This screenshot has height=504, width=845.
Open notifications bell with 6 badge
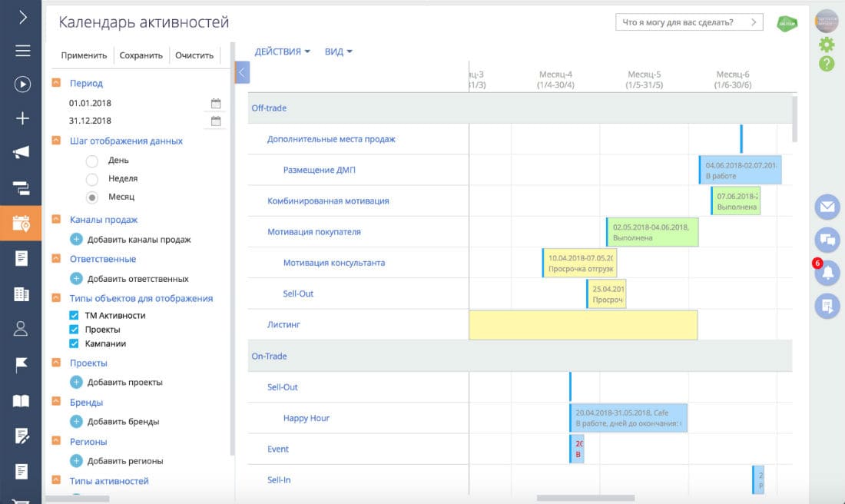pyautogui.click(x=827, y=272)
